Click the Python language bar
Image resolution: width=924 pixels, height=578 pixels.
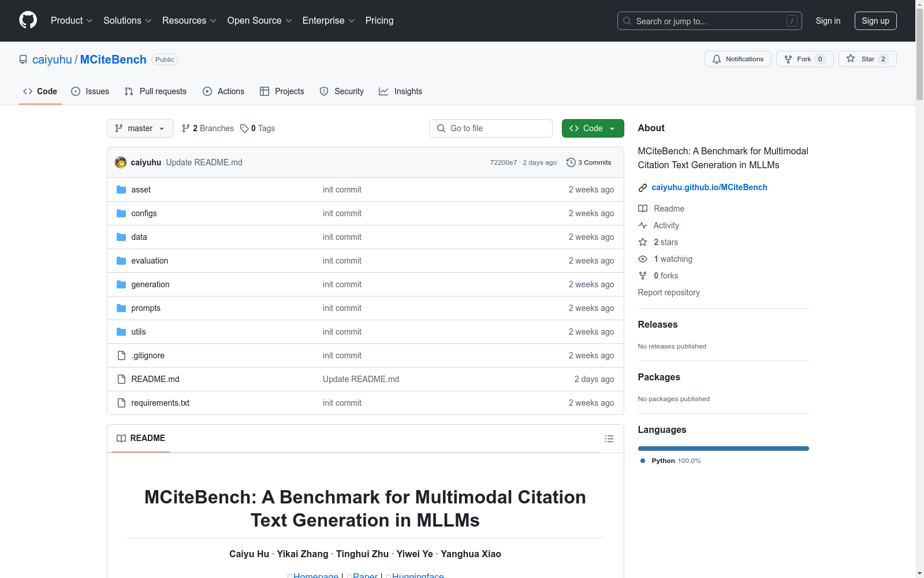click(724, 449)
